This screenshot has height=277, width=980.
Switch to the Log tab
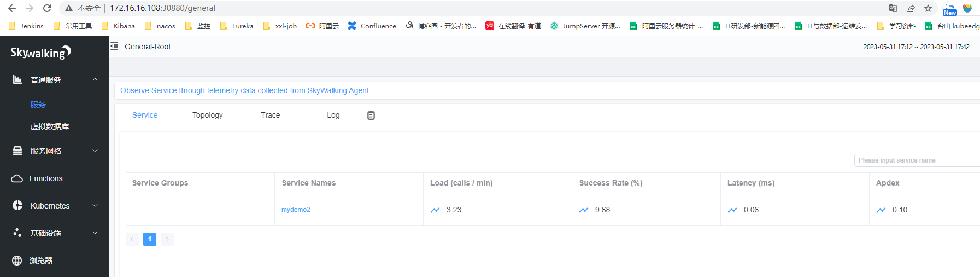333,115
